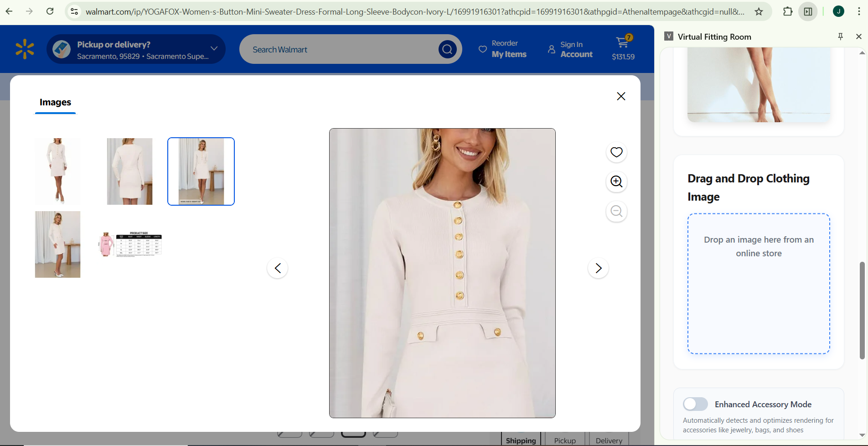Expand the Pickup or delivery selector
This screenshot has height=446, width=868.
(x=213, y=49)
